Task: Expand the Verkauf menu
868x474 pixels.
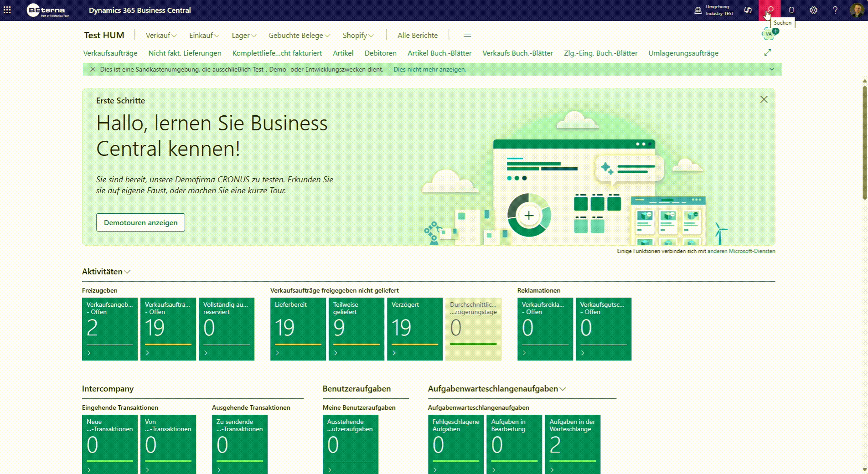Action: pyautogui.click(x=161, y=35)
